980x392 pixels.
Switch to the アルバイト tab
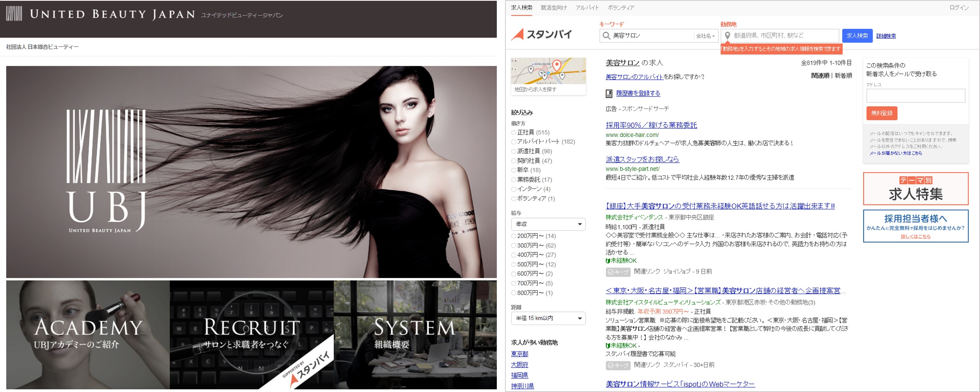[x=587, y=8]
